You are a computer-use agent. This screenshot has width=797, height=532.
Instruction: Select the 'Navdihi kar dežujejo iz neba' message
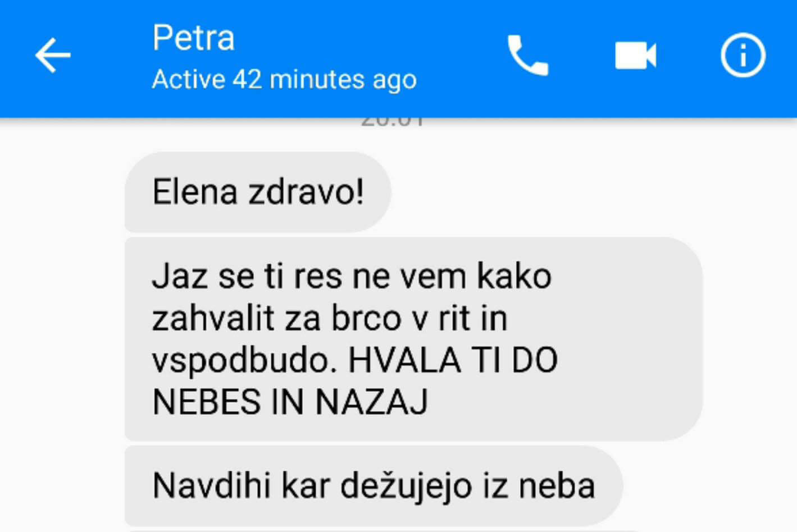coord(374,486)
